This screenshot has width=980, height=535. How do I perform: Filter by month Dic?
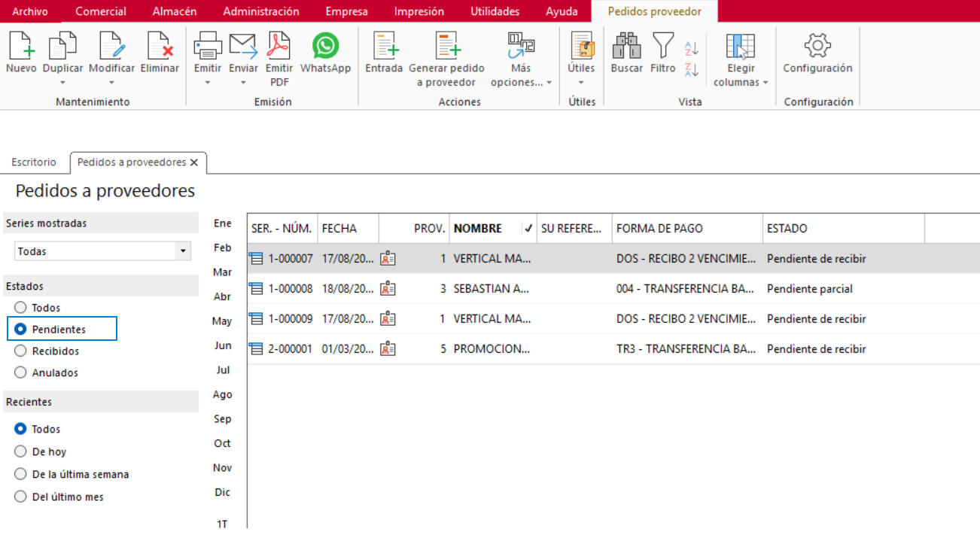223,492
